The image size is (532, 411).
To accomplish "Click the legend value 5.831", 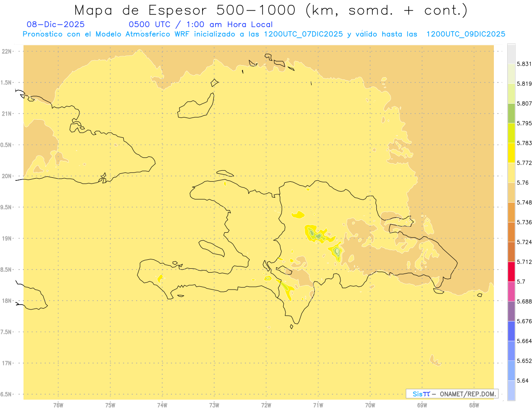I will point(524,64).
